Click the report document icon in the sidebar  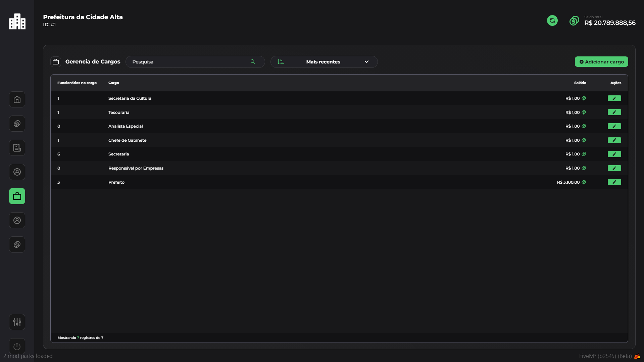17,148
